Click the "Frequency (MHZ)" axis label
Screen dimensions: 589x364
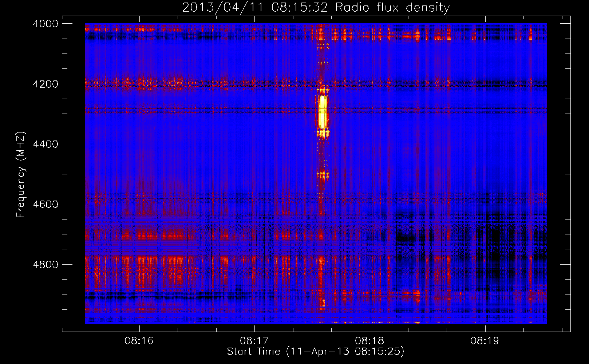tap(21, 175)
